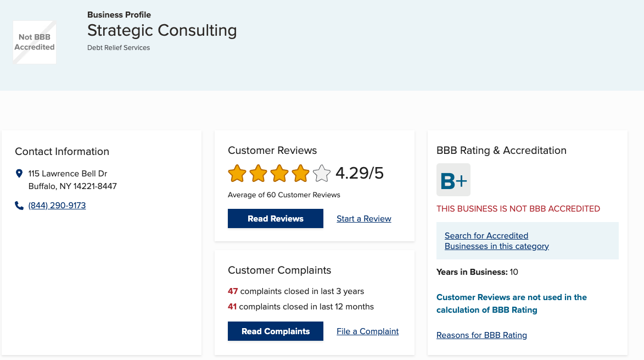
Task: Open the File a Complaint link
Action: point(368,331)
